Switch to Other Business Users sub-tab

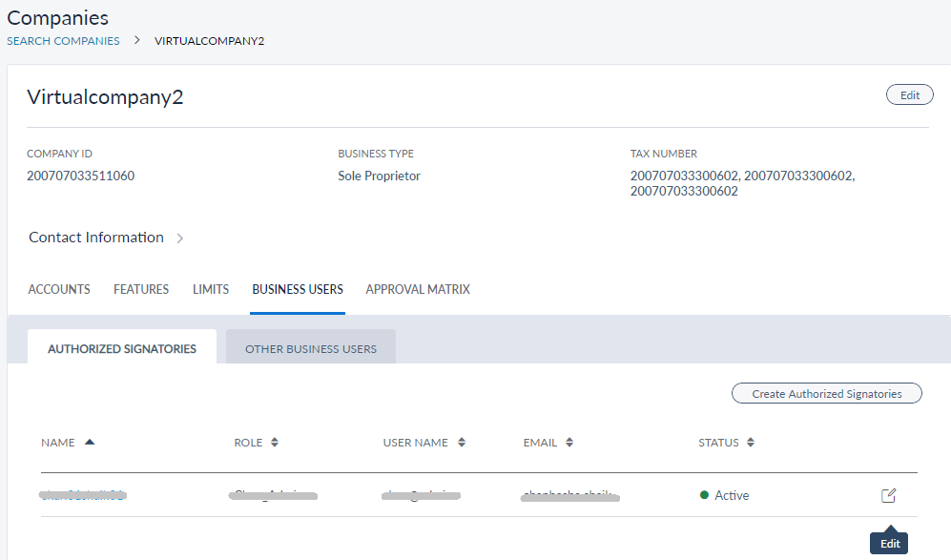pyautogui.click(x=311, y=349)
